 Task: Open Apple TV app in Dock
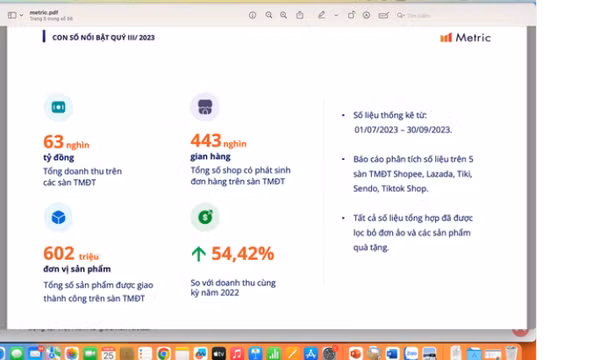[219, 353]
